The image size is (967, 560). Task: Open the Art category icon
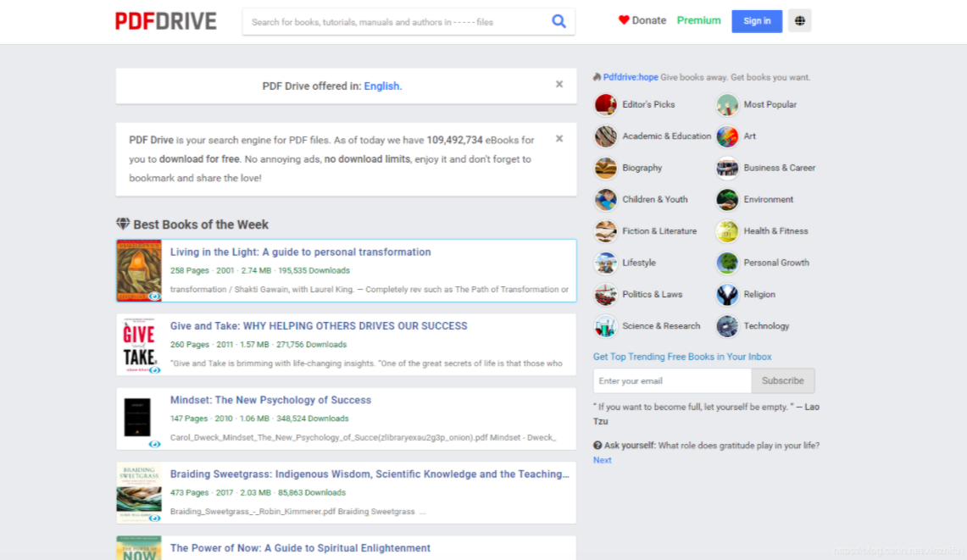(727, 136)
